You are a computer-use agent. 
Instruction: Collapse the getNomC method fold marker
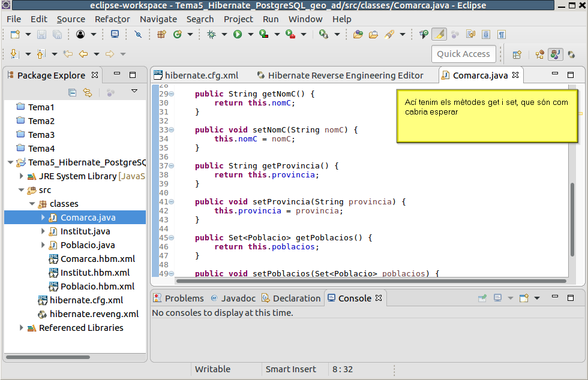click(172, 94)
